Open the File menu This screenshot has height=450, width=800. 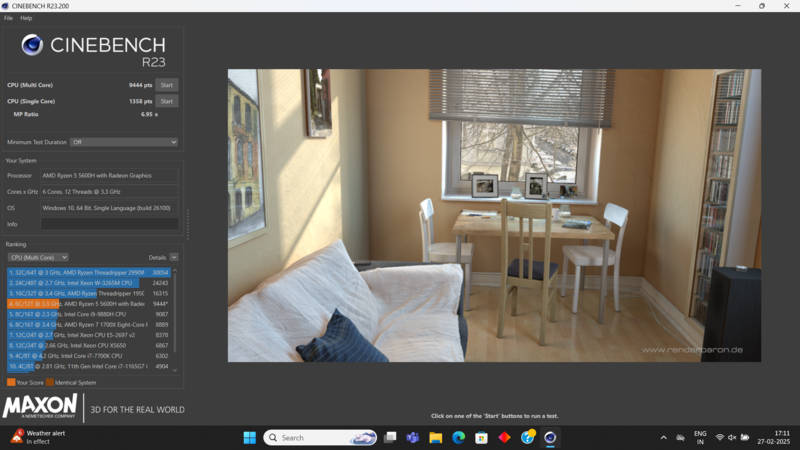pos(9,18)
